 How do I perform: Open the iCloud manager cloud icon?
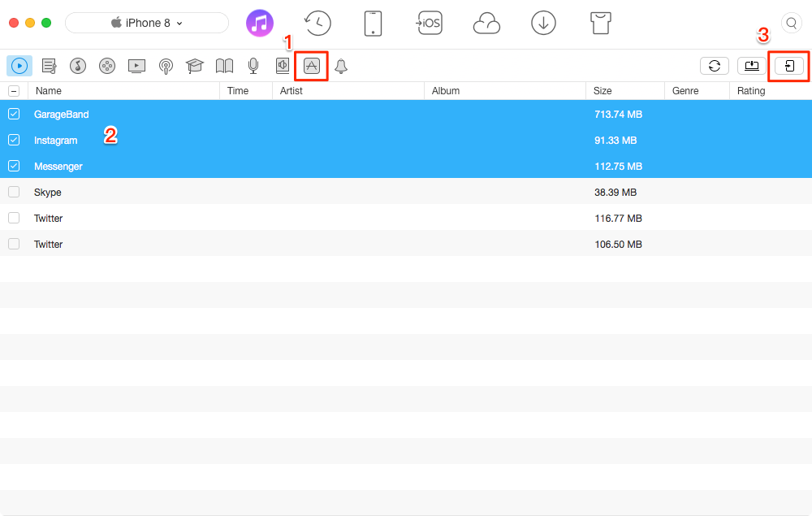click(x=486, y=24)
